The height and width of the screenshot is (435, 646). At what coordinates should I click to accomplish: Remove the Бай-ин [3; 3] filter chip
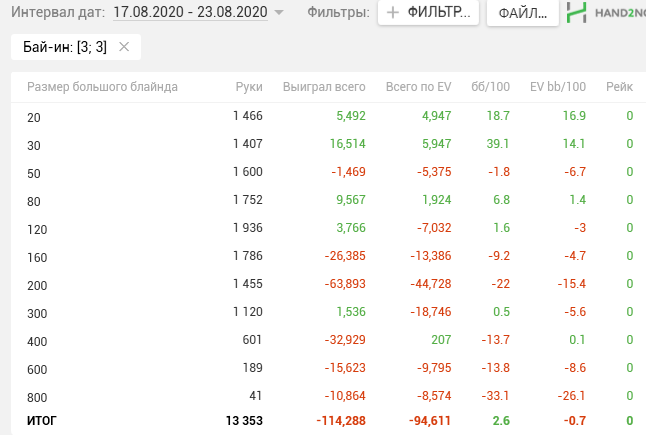point(124,47)
